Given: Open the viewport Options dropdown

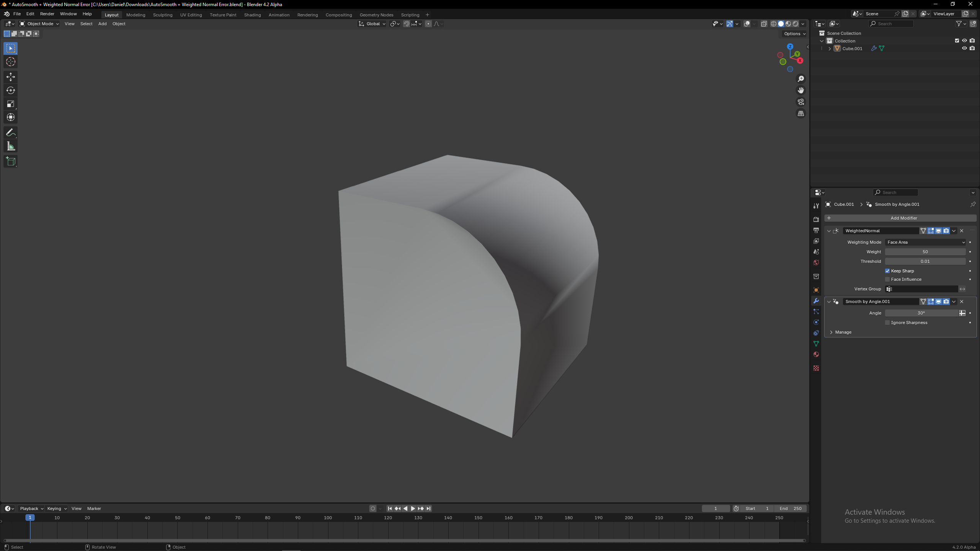Looking at the screenshot, I should 795,34.
